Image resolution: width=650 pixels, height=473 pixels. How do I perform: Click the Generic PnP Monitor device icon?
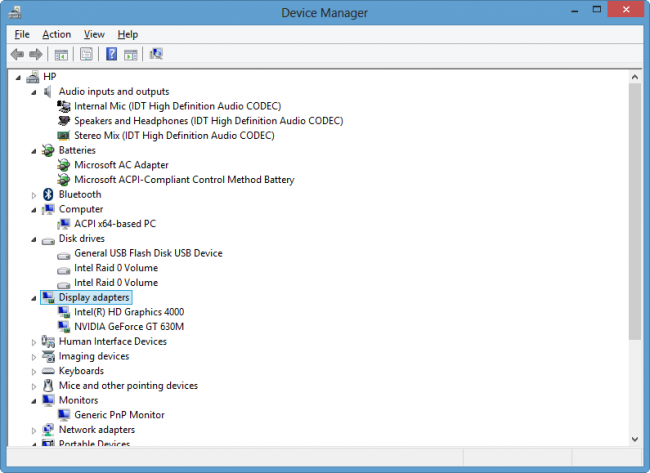point(64,415)
